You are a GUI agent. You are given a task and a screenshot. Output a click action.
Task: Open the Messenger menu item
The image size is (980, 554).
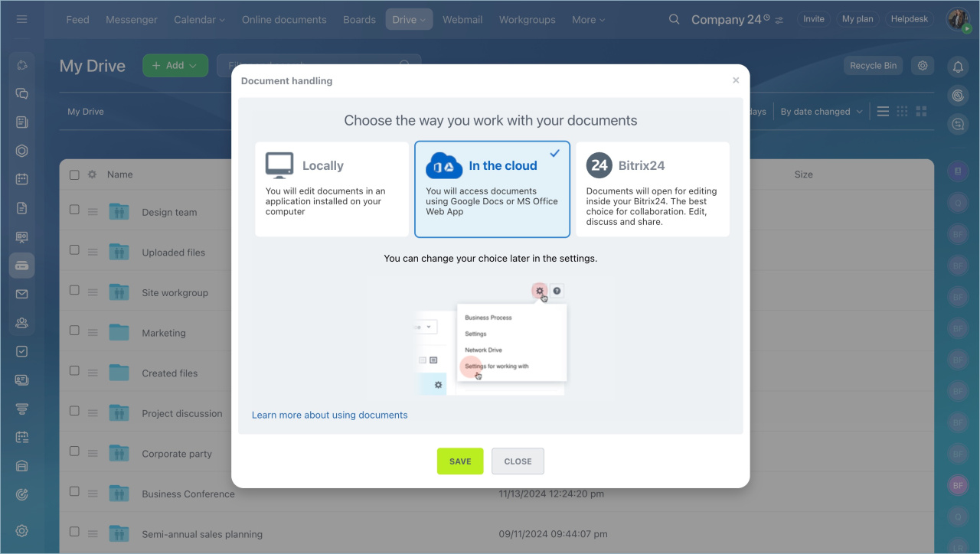click(x=132, y=19)
